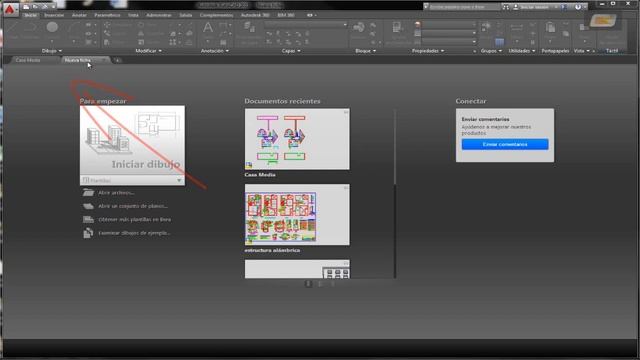Click the Enviar comentarios blue button
Screen dimensions: 640x360
[x=505, y=144]
